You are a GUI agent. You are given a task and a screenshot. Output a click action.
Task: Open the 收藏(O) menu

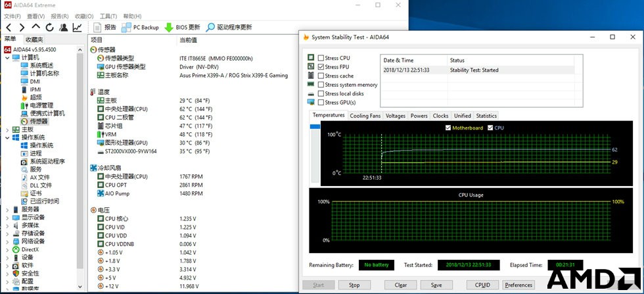pyautogui.click(x=84, y=16)
